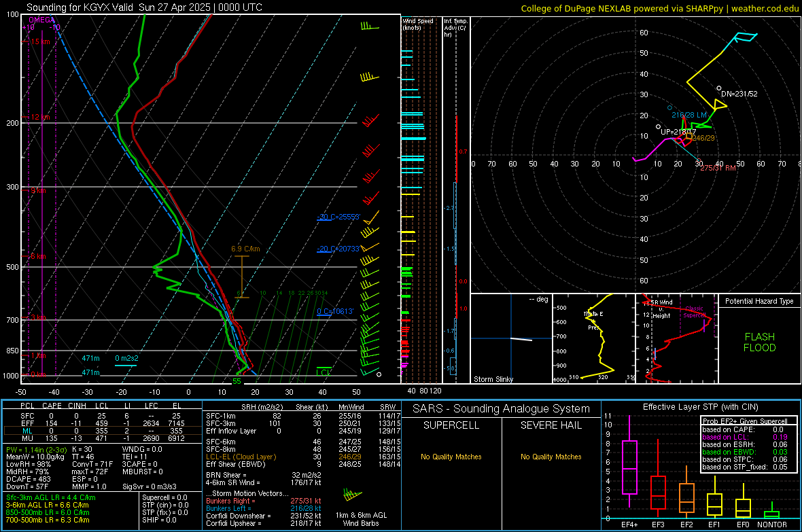The width and height of the screenshot is (802, 532).
Task: Click the SFC-1km kinematics row
Action: pos(302,416)
